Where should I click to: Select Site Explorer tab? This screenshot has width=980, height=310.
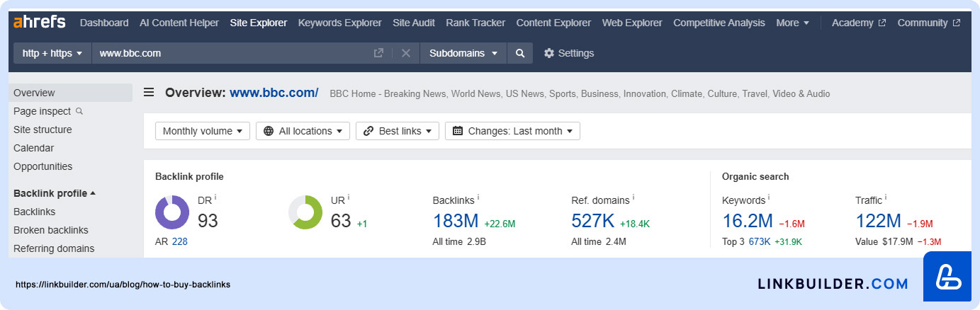tap(259, 23)
